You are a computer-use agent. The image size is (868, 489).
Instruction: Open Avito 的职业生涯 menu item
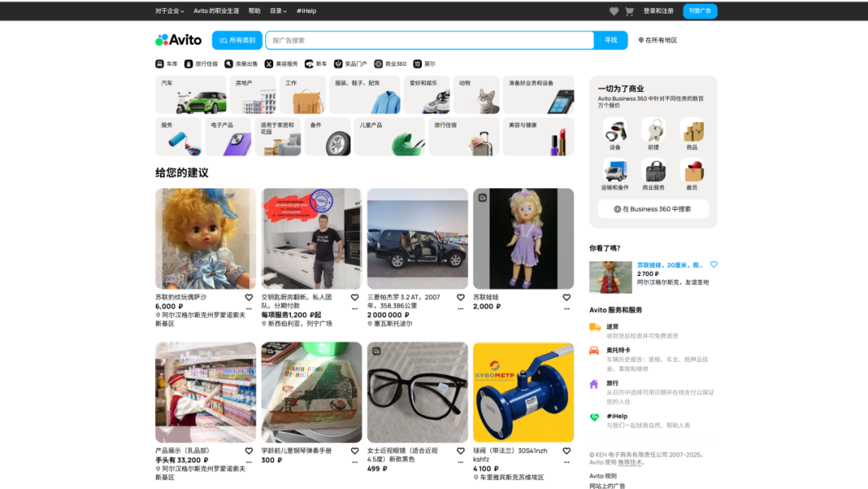pos(215,11)
